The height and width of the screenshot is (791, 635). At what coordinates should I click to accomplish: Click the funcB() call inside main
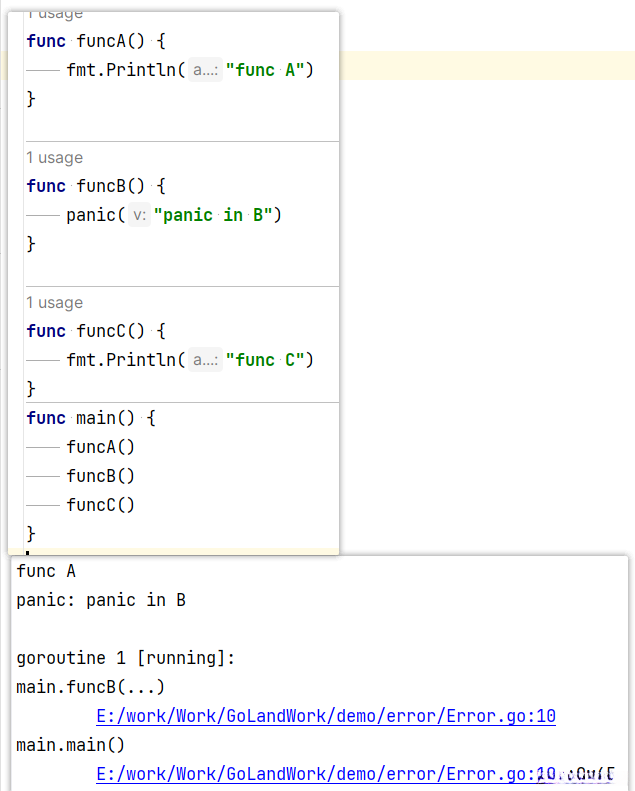point(100,476)
